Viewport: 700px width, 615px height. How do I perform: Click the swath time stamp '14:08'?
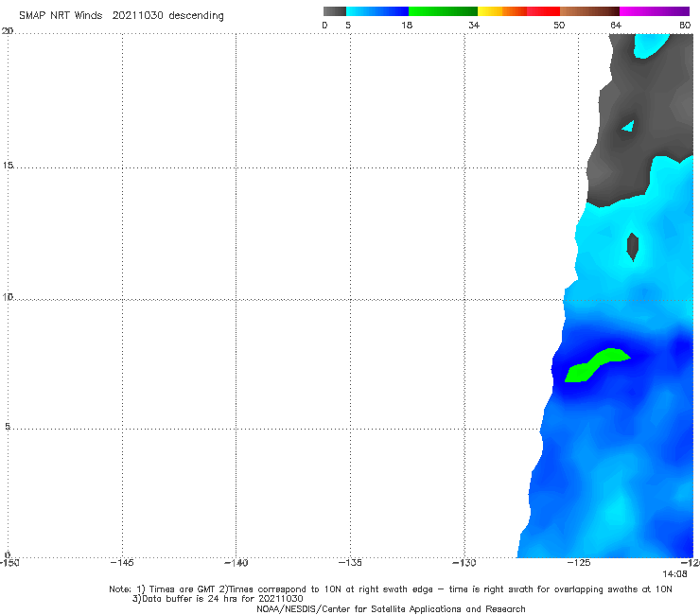pyautogui.click(x=674, y=574)
